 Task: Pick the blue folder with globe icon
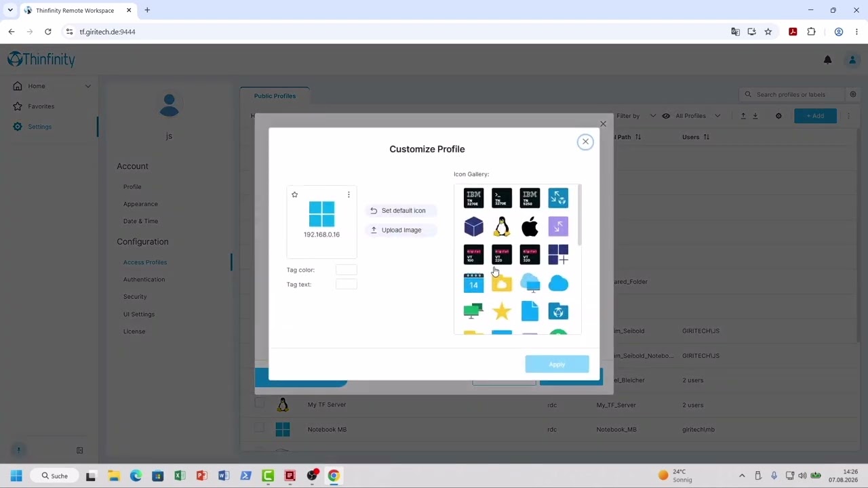click(558, 311)
